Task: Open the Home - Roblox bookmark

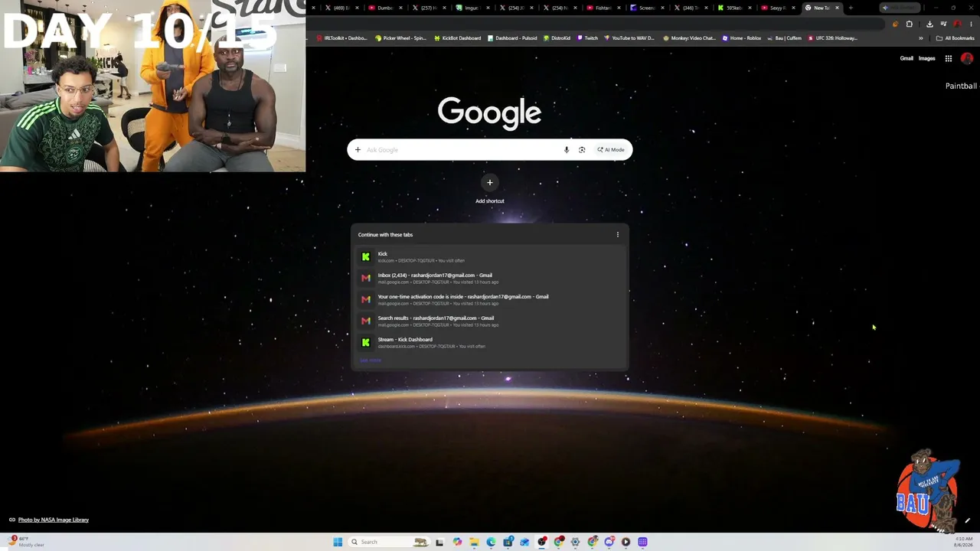Action: 741,38
